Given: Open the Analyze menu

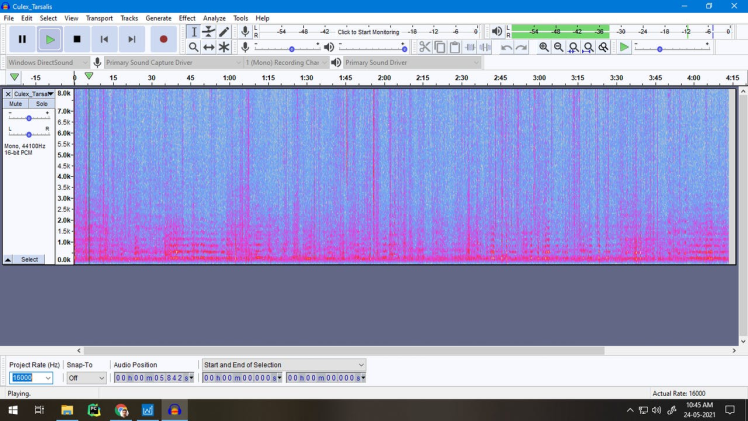Looking at the screenshot, I should [214, 18].
